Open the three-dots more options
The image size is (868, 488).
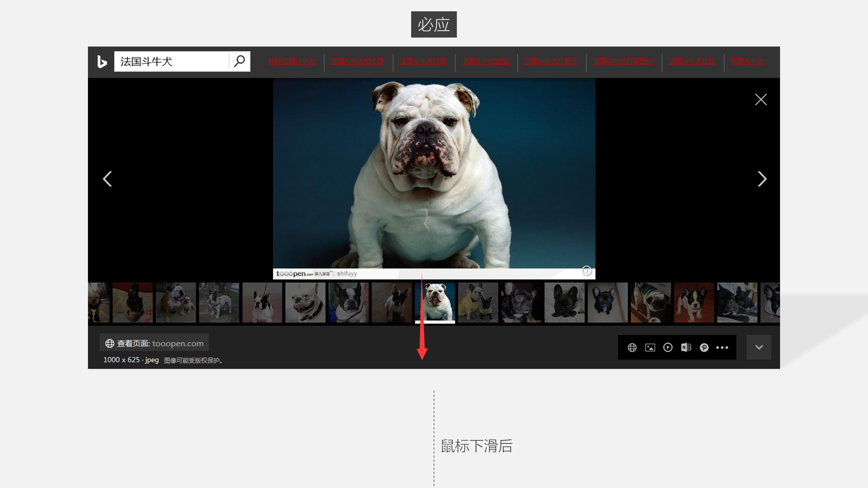point(722,347)
